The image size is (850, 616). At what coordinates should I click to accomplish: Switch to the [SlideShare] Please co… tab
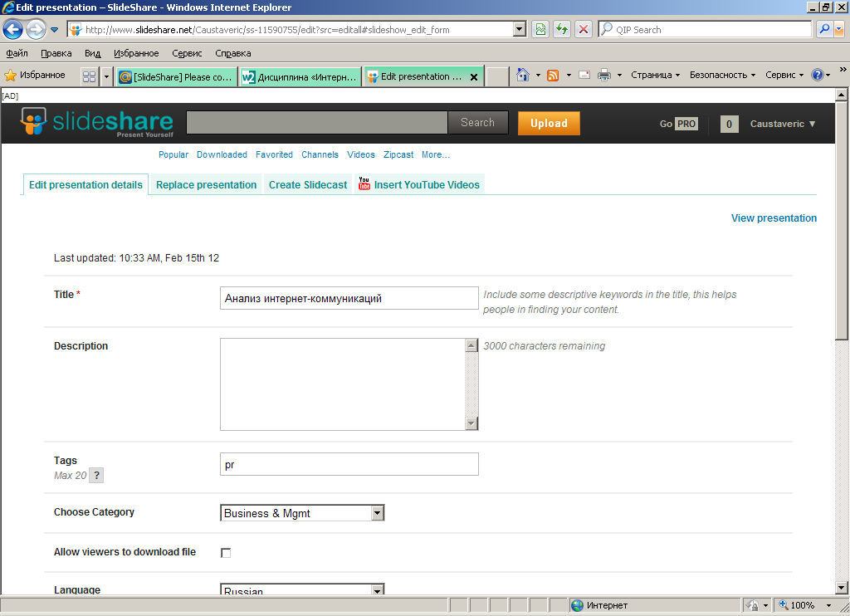tap(178, 77)
